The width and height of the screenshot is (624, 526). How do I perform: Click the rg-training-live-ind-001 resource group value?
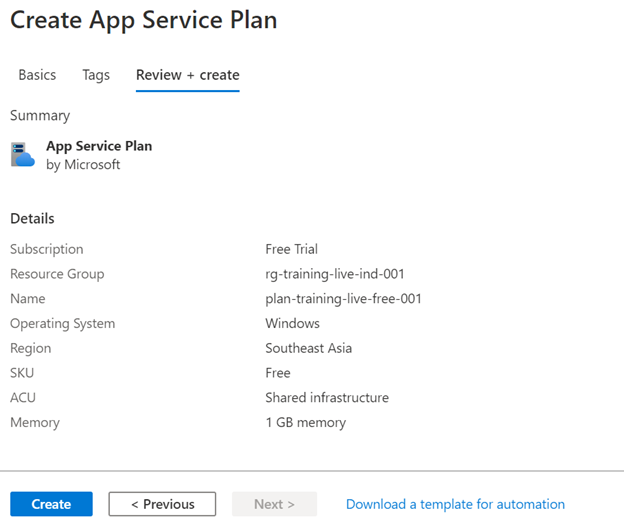coord(335,274)
